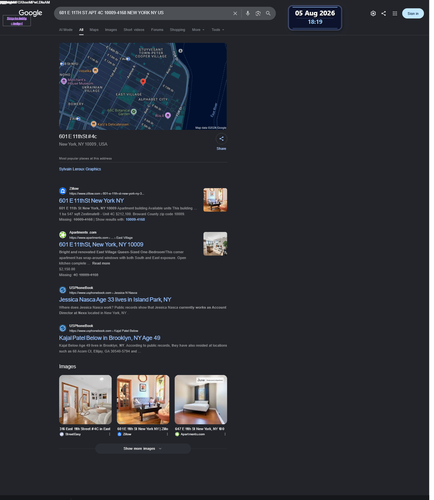
Task: Click 6BC Botanical Garden map marker
Action: click(x=134, y=112)
